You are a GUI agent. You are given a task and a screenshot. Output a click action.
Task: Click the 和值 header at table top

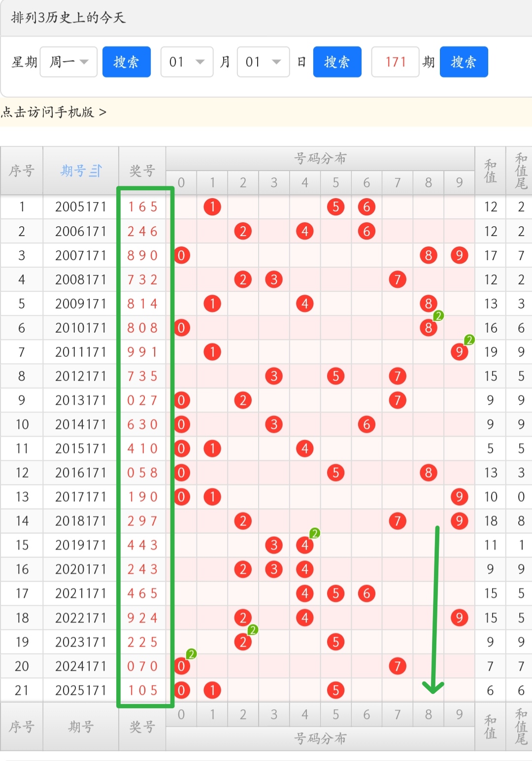pos(491,171)
